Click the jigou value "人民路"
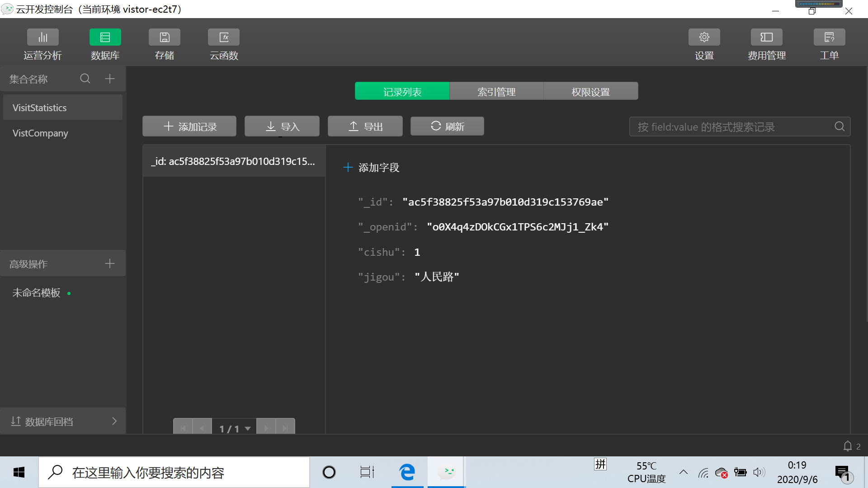 [437, 277]
